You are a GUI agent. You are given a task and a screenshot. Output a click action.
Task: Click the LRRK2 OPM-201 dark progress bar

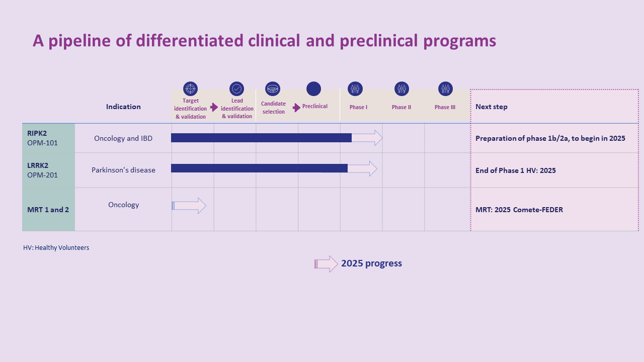[259, 168]
